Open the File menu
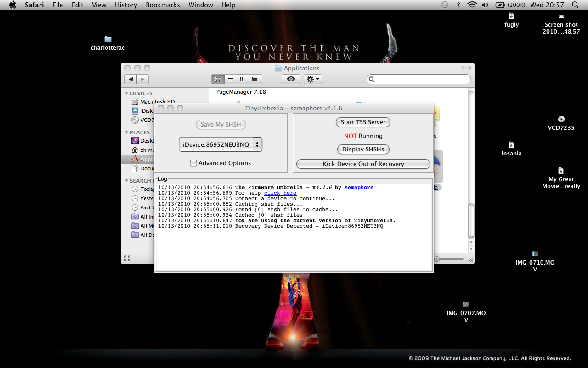The width and height of the screenshot is (588, 368). [x=58, y=5]
